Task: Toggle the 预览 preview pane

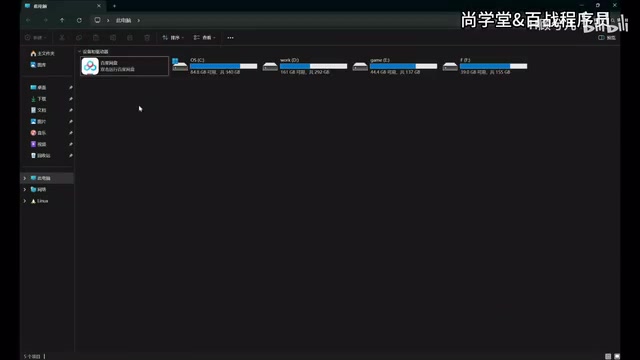Action: (x=607, y=38)
